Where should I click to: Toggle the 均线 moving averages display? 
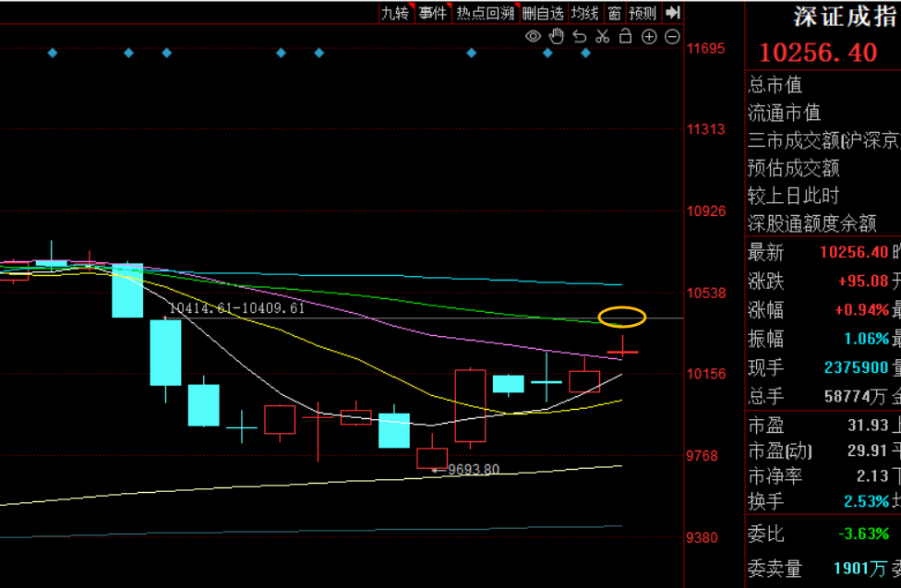pos(584,13)
